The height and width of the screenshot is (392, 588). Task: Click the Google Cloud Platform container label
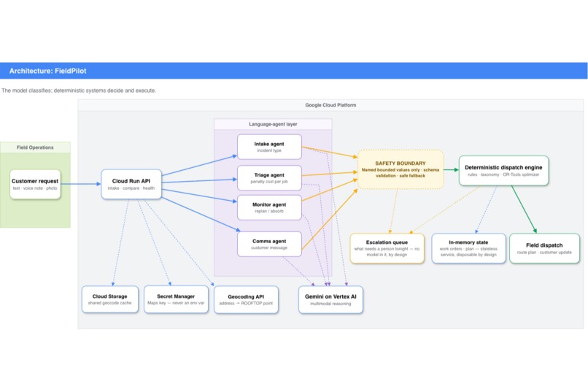coord(330,105)
